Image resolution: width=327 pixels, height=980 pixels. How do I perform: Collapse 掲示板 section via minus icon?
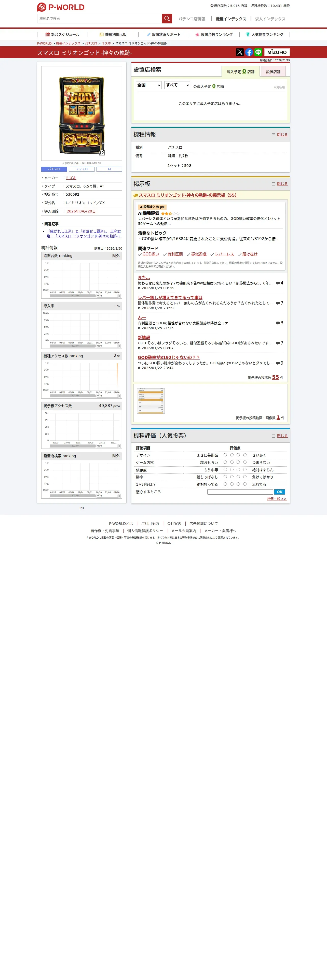point(273,184)
